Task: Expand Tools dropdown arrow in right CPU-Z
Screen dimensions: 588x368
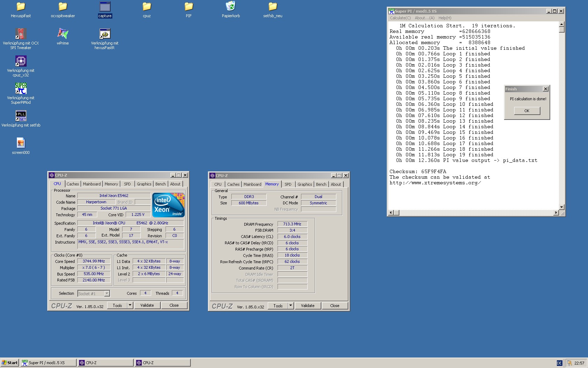Action: point(290,306)
